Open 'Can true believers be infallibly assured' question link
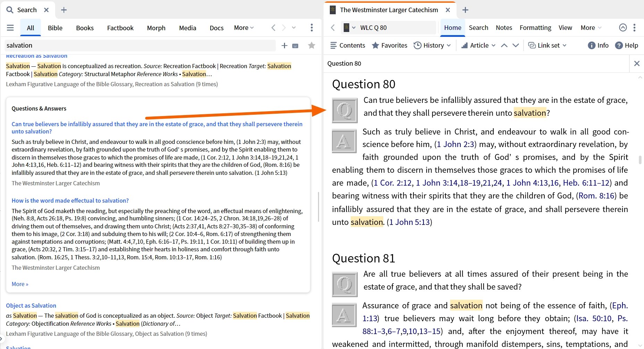This screenshot has height=349, width=644. pos(157,128)
